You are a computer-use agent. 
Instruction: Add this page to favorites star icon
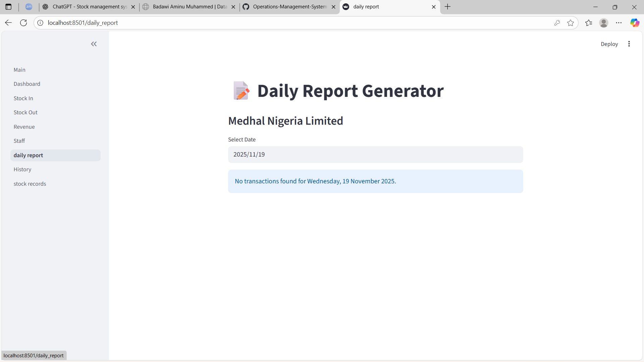point(571,22)
